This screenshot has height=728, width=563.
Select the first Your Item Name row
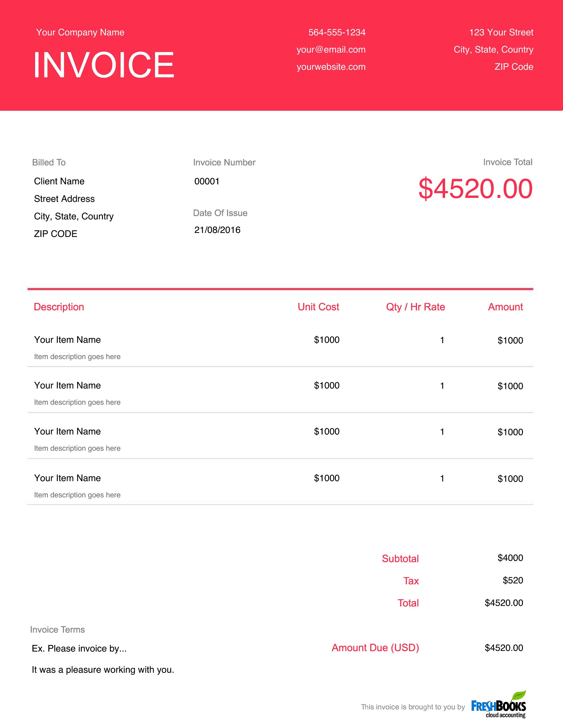click(x=281, y=347)
